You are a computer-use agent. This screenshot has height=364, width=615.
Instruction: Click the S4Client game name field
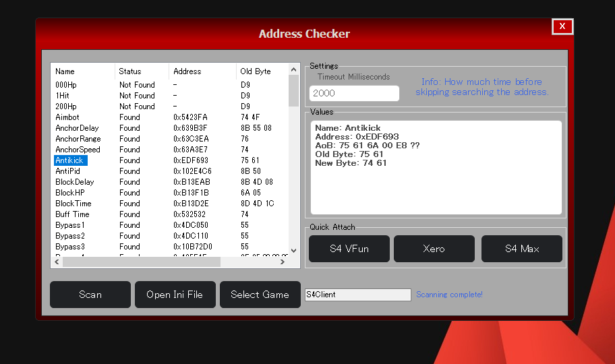(x=357, y=295)
